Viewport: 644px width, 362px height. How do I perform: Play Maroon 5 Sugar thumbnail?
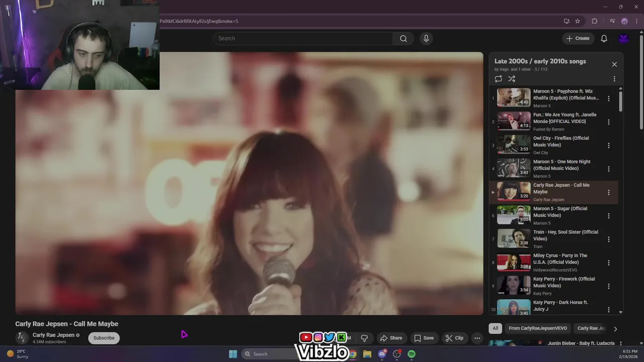(x=514, y=215)
